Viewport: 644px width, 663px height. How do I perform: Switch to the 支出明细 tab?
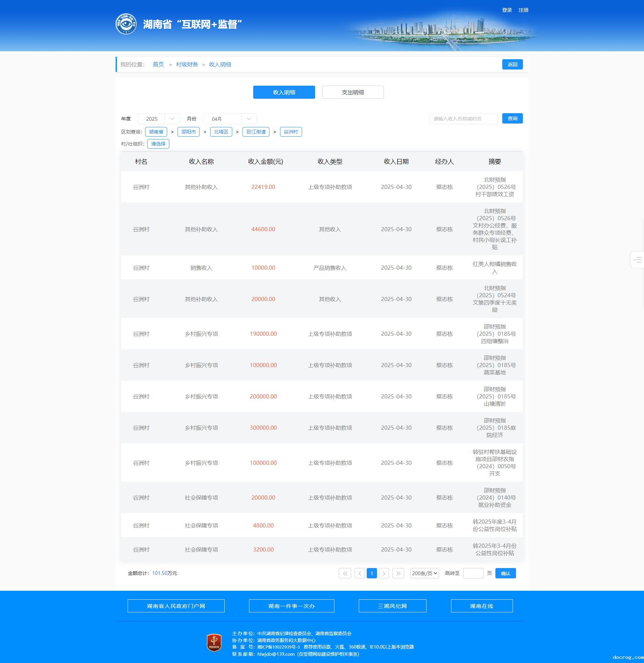tap(353, 92)
